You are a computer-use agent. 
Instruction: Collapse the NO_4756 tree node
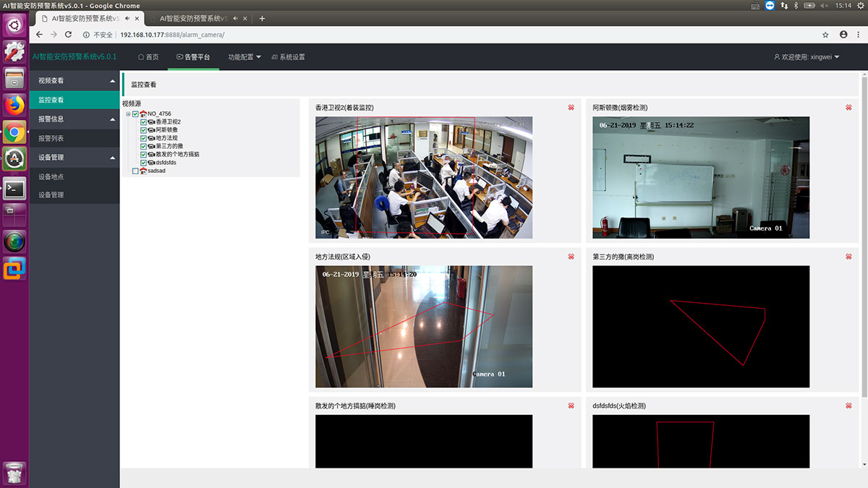click(128, 114)
